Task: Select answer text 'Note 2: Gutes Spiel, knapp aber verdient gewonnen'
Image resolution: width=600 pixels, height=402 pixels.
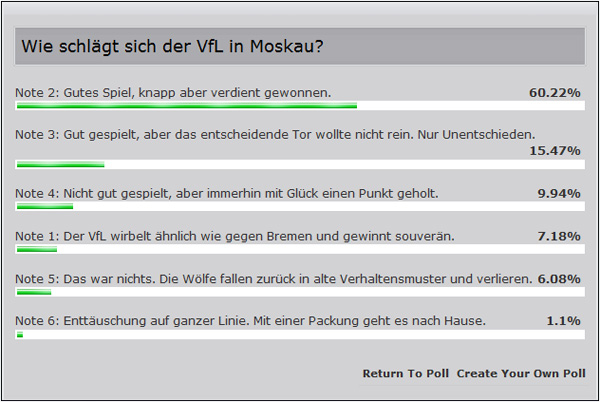Action: click(173, 93)
